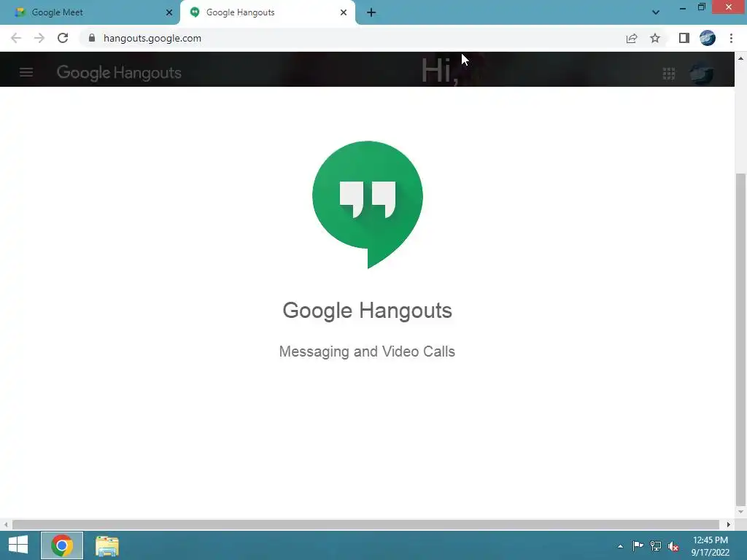The image size is (747, 560).
Task: Select the Google Hangouts browser tab
Action: point(267,12)
